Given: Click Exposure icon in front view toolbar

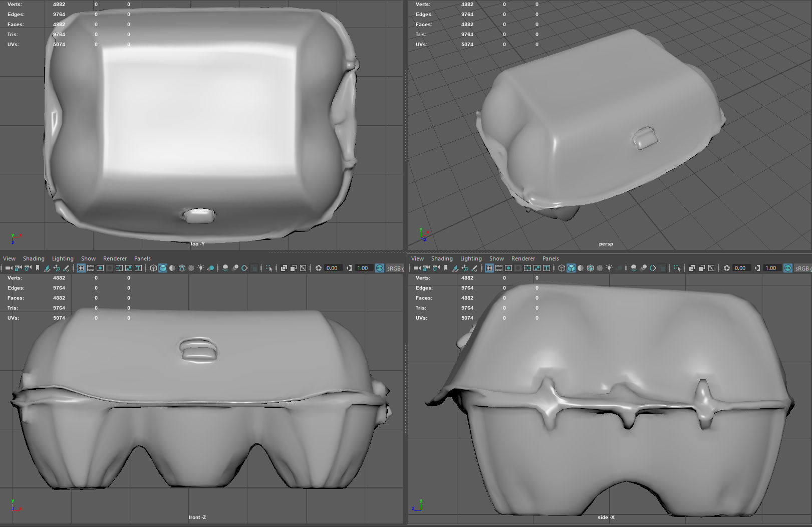Looking at the screenshot, I should [319, 268].
